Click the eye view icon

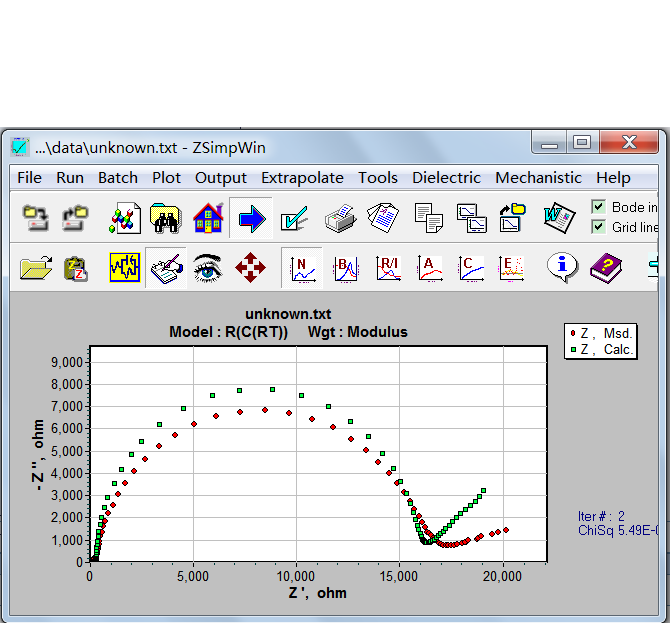(208, 268)
